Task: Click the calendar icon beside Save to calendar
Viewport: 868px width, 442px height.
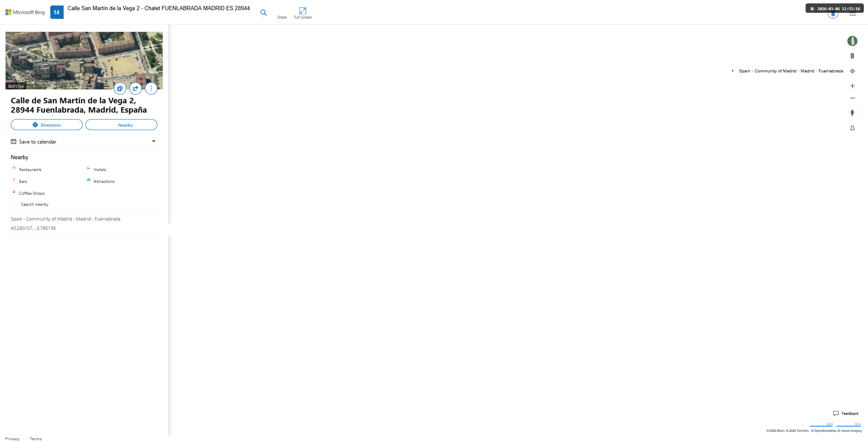Action: (14, 141)
